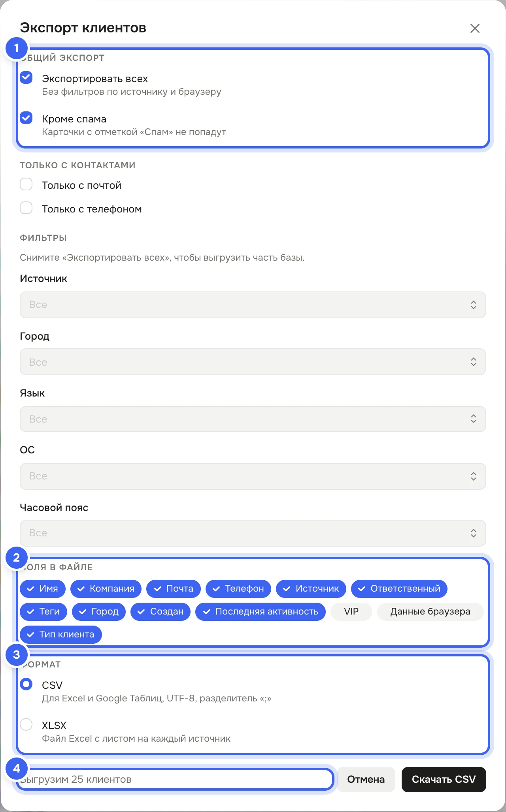This screenshot has height=812, width=506.
Task: Enable the Только с почтой checkbox
Action: click(26, 184)
